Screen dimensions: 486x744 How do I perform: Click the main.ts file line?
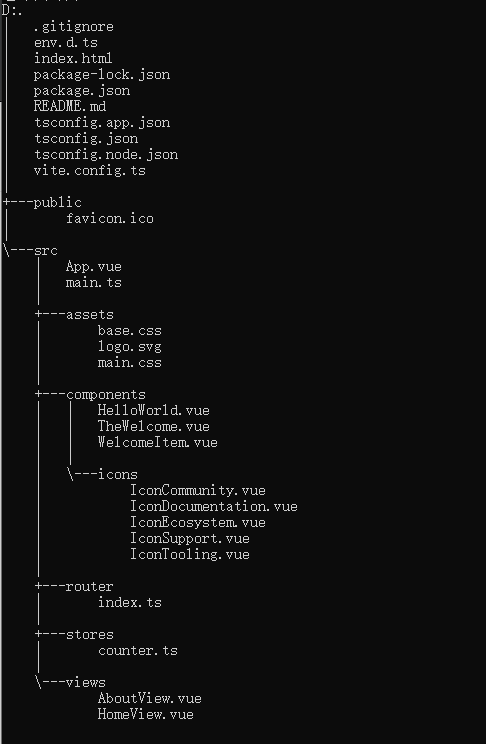tap(93, 283)
